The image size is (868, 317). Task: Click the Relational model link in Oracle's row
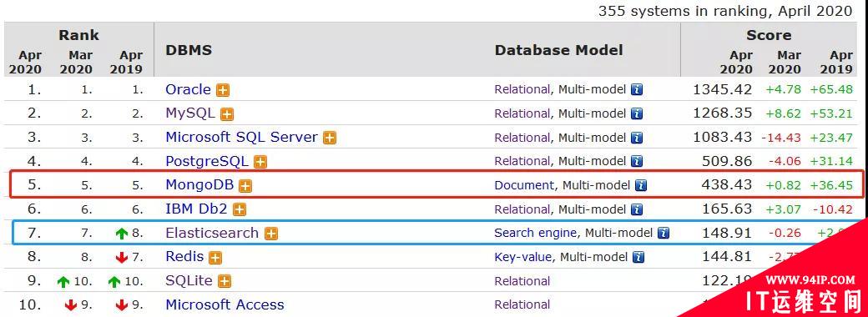click(x=522, y=89)
